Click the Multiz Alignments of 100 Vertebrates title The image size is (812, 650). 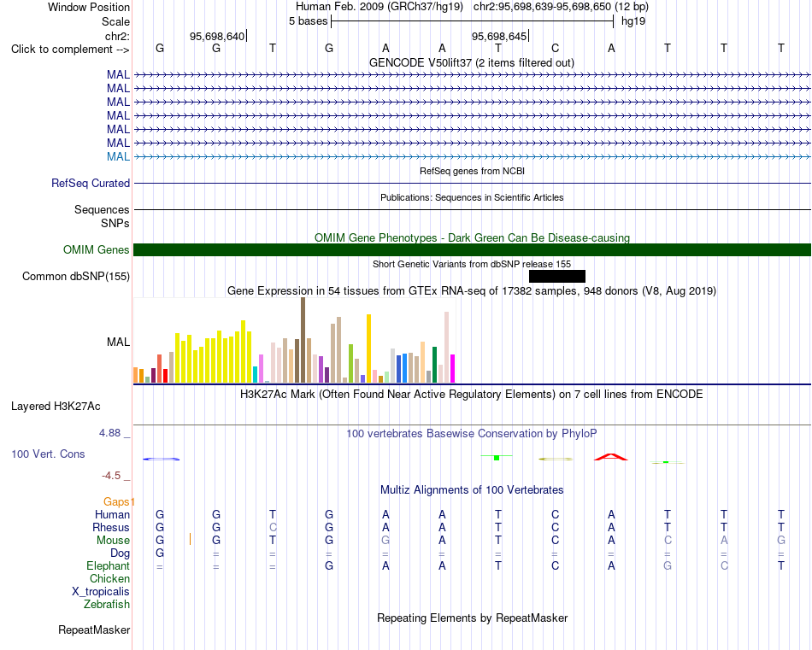click(x=472, y=489)
